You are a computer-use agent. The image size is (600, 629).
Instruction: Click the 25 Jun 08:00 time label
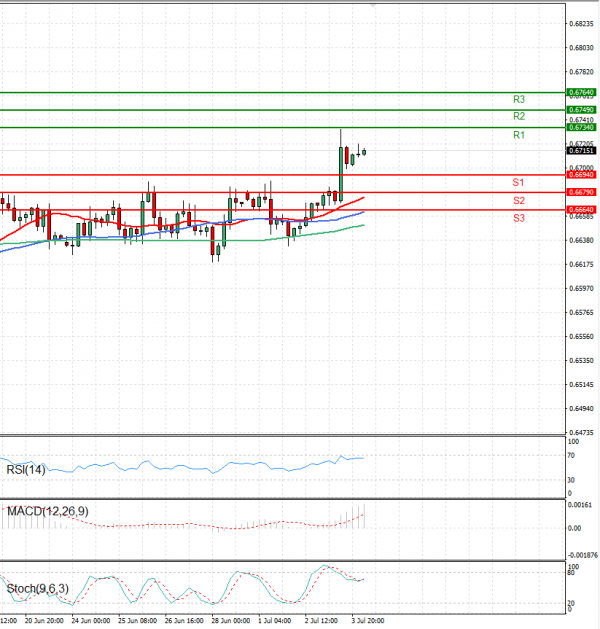click(x=138, y=621)
